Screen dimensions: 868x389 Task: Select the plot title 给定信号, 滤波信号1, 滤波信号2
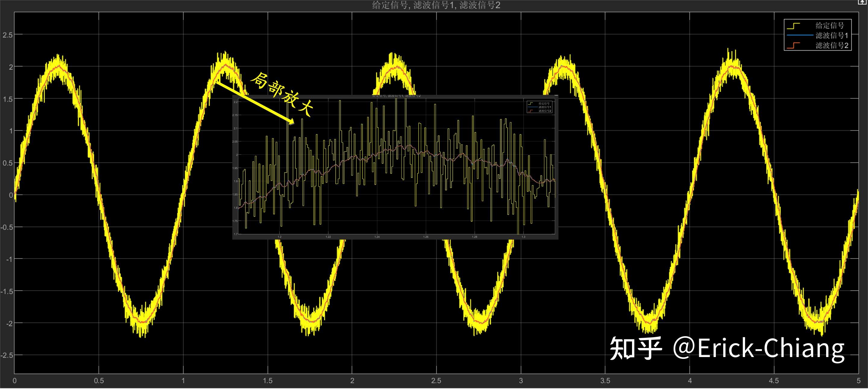tap(436, 5)
